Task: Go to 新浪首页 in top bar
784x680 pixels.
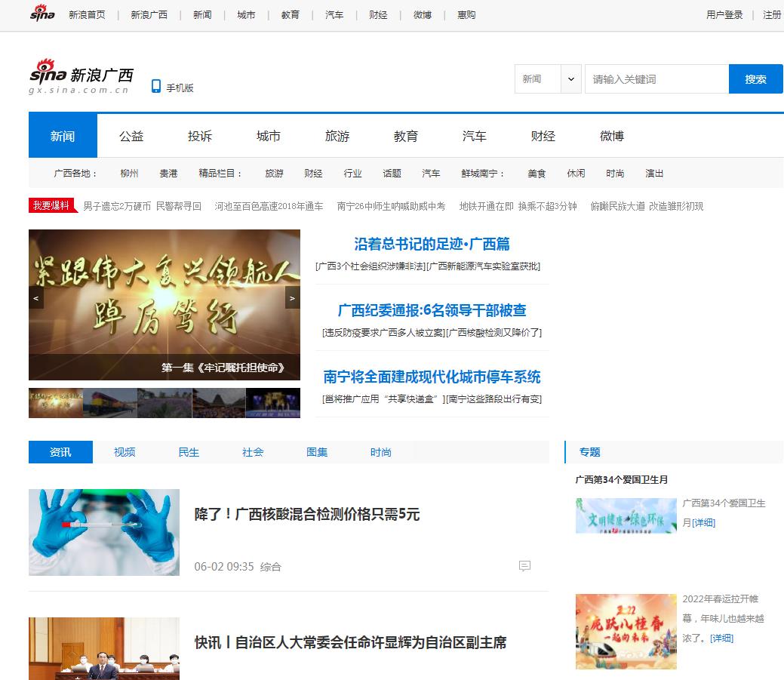Action: click(87, 15)
